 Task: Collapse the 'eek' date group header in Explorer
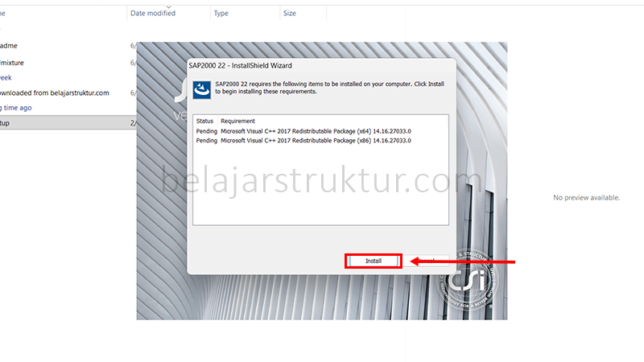[x=6, y=77]
